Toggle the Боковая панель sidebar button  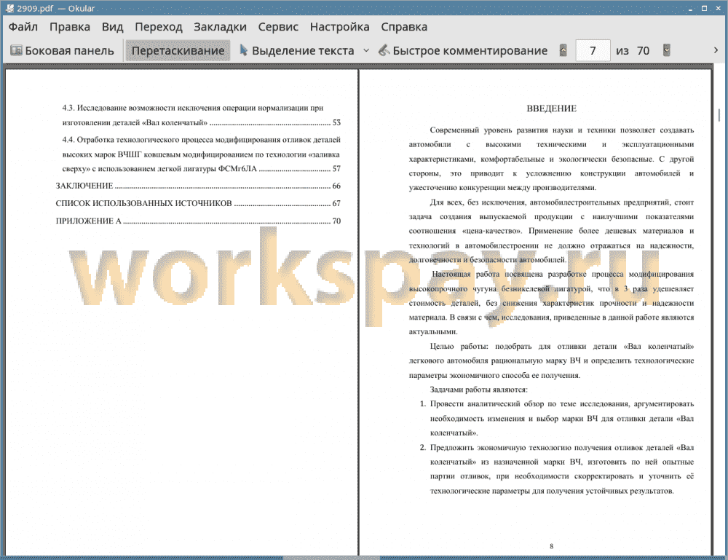point(62,51)
